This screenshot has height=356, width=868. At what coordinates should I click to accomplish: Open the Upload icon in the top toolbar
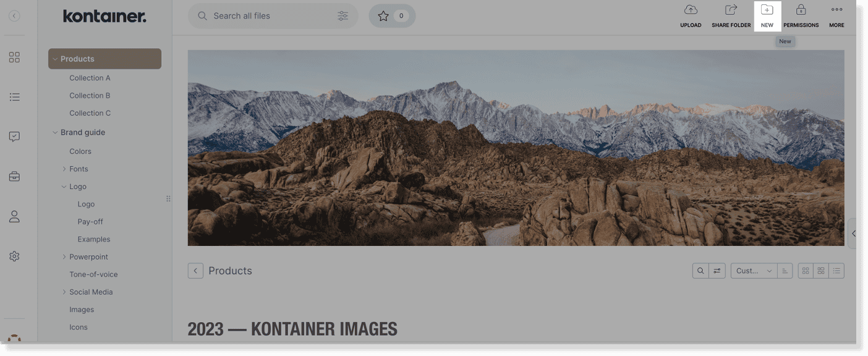pos(690,14)
